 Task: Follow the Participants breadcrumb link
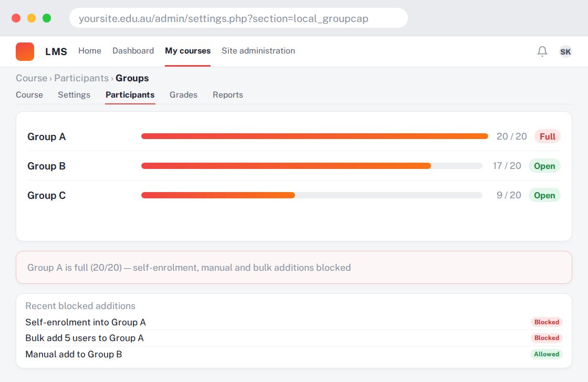pos(81,78)
